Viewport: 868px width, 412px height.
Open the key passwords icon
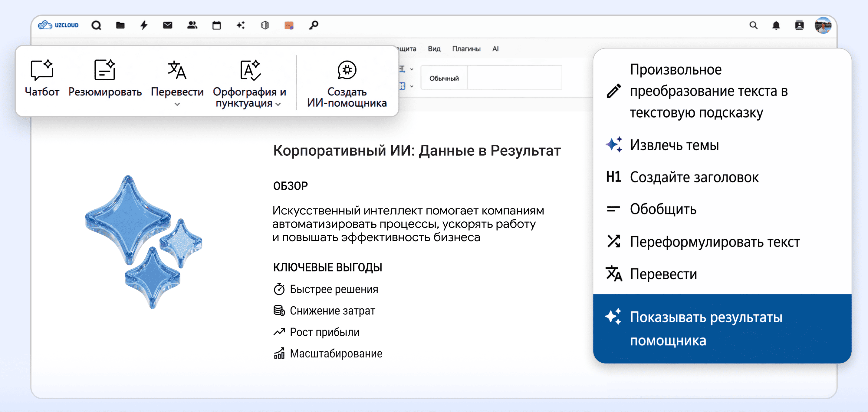(x=313, y=25)
